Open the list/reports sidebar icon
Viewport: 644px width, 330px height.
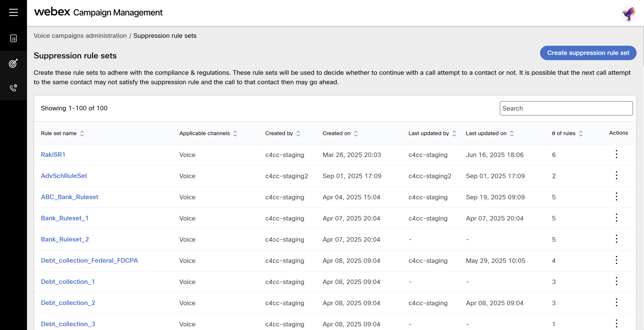point(13,38)
